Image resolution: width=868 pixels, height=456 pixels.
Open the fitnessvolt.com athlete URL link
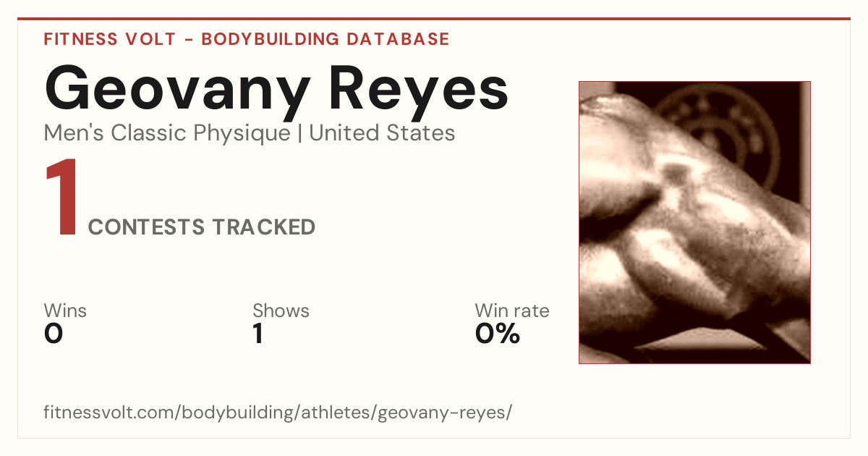[x=278, y=413]
